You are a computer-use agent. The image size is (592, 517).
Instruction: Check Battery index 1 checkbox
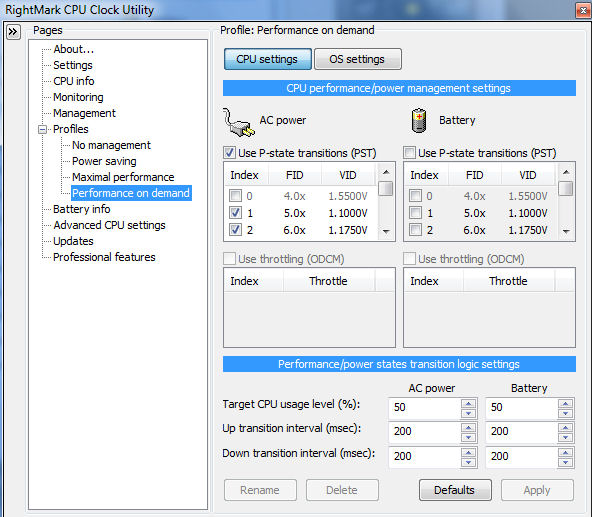(415, 213)
